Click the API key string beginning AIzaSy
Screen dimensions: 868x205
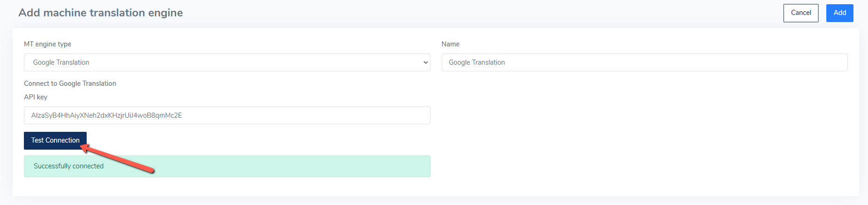point(106,115)
